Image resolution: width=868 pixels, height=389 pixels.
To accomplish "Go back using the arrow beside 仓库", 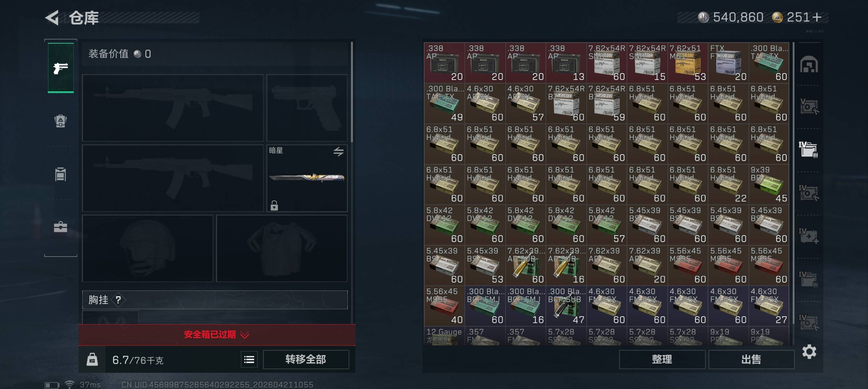I will coord(52,18).
